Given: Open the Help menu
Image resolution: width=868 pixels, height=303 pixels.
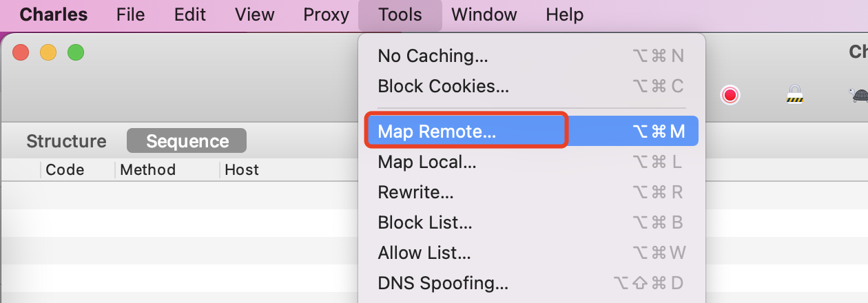Looking at the screenshot, I should (x=564, y=14).
